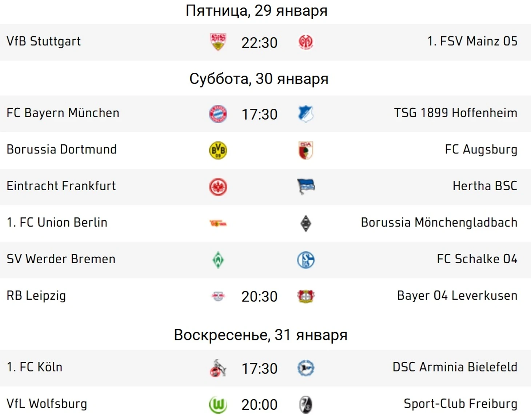Select the 20:30 Leipzig match time
The image size is (531, 420).
(x=259, y=296)
